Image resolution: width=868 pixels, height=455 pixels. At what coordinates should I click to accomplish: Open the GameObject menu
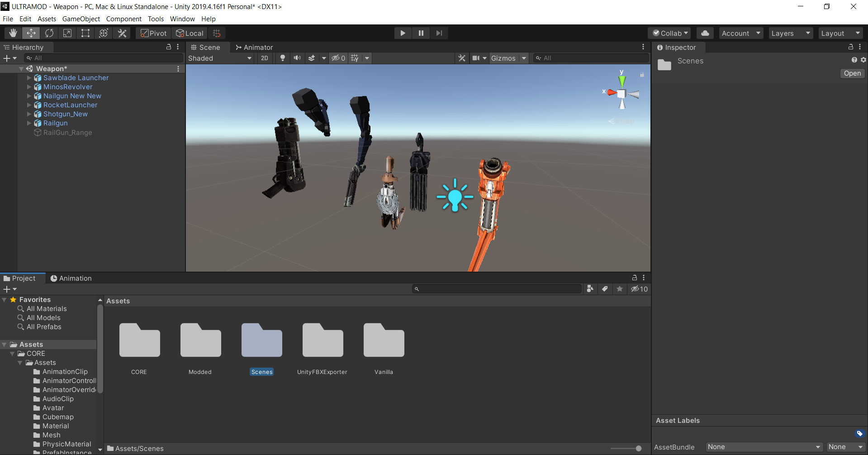coord(81,19)
